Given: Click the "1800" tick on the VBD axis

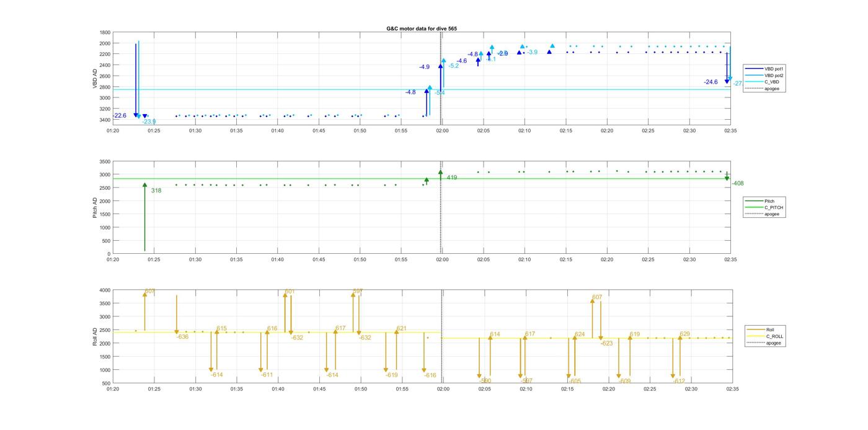Looking at the screenshot, I should point(105,33).
